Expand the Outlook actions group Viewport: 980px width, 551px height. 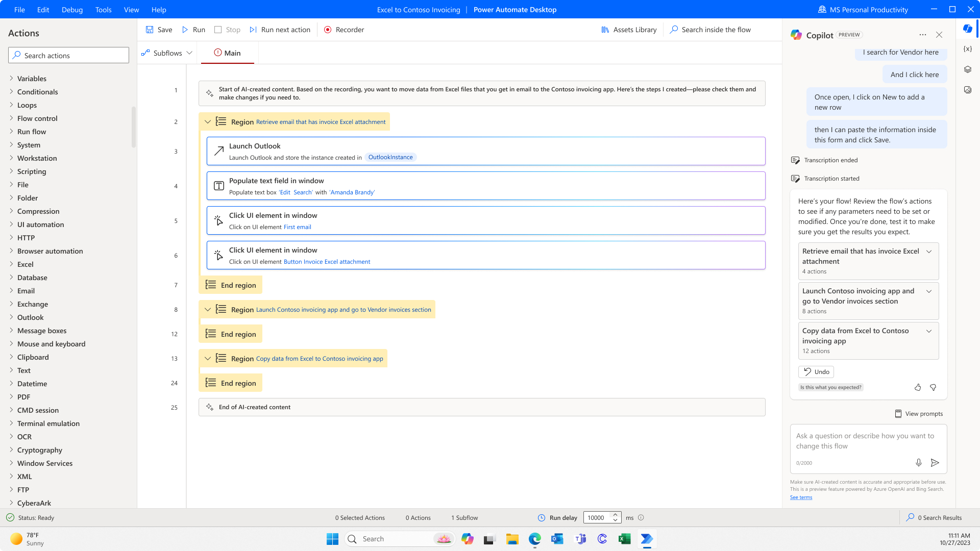pyautogui.click(x=11, y=317)
